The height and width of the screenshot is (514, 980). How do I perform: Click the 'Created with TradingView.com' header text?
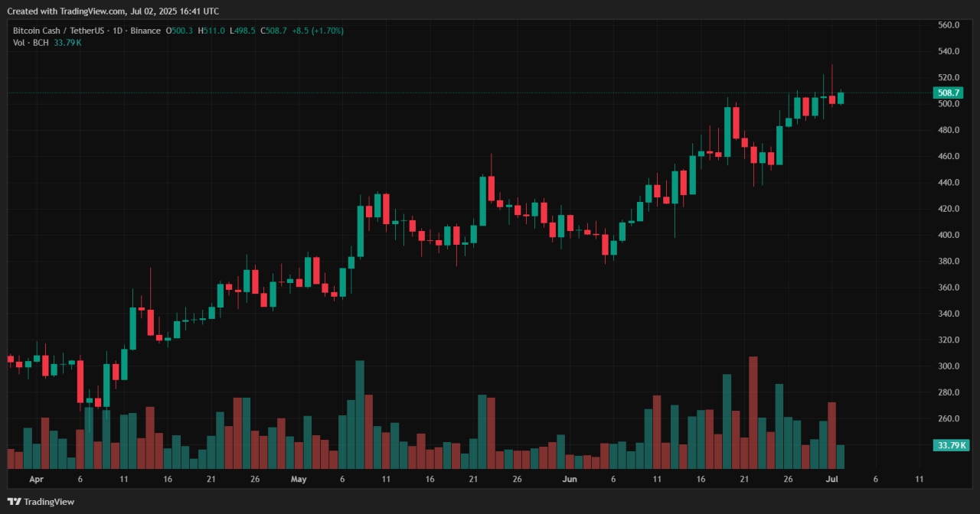click(x=115, y=11)
